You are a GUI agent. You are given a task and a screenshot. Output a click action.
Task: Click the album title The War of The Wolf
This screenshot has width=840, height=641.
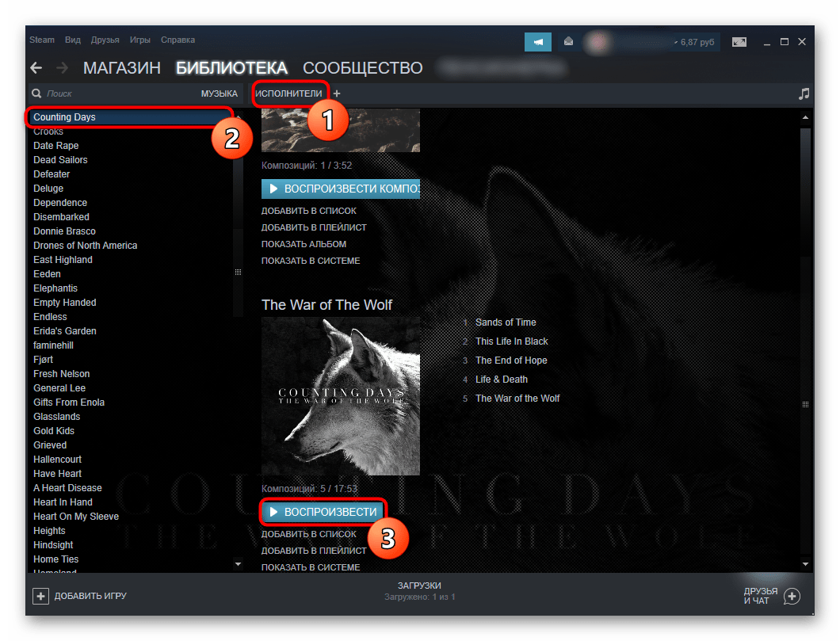pyautogui.click(x=326, y=305)
